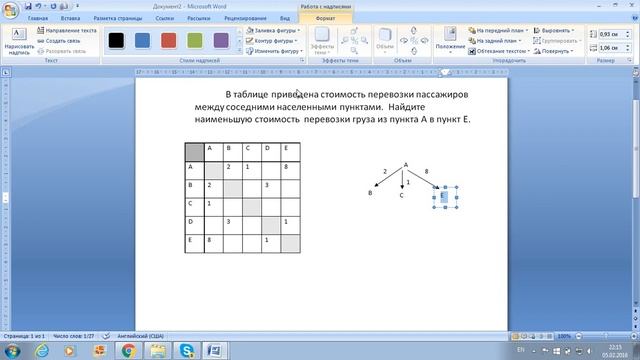Image resolution: width=640 pixels, height=360 pixels.
Task: Click the Английский (США) language indicator
Action: [140, 336]
